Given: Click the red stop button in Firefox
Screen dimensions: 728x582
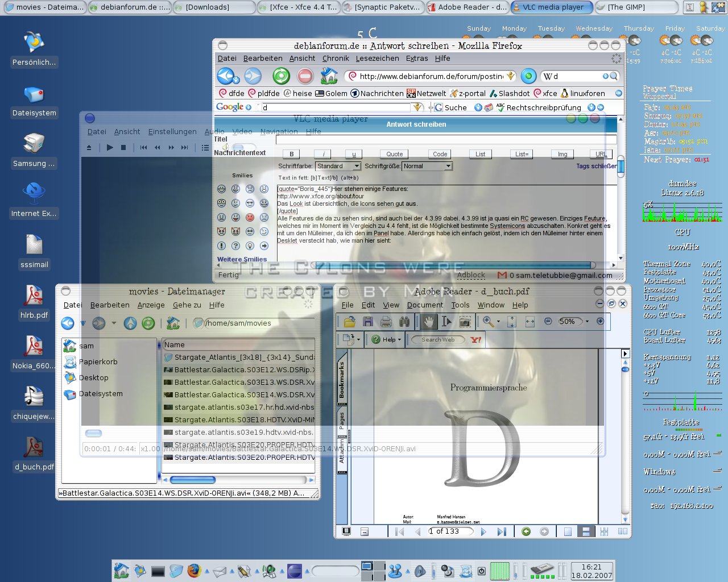Looking at the screenshot, I should pos(305,76).
